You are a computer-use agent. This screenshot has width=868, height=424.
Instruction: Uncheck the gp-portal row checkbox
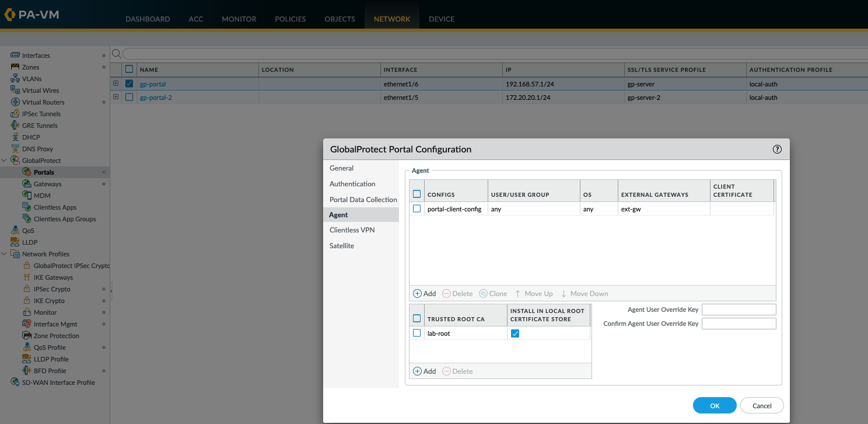(x=129, y=83)
